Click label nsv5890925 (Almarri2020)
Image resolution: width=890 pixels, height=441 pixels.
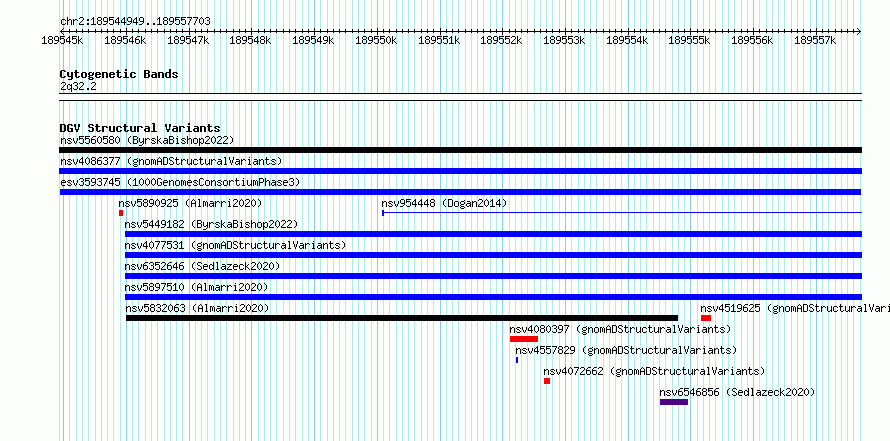coord(190,203)
